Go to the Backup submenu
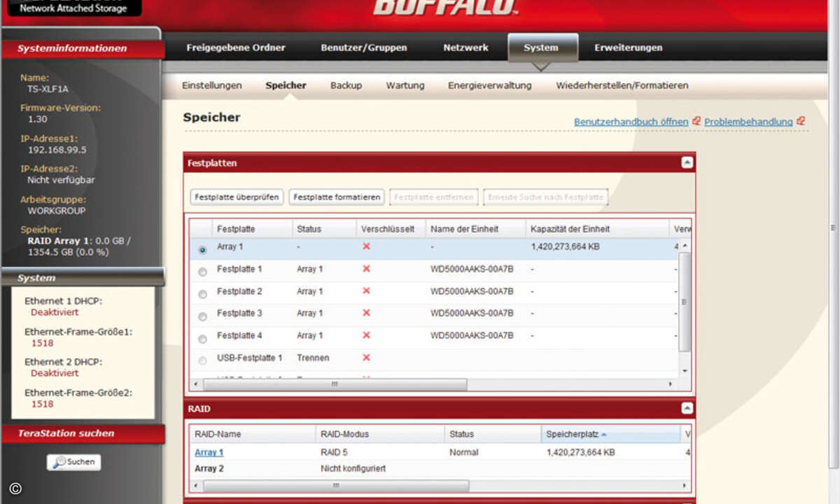Screen dimensions: 840x504 (346, 85)
